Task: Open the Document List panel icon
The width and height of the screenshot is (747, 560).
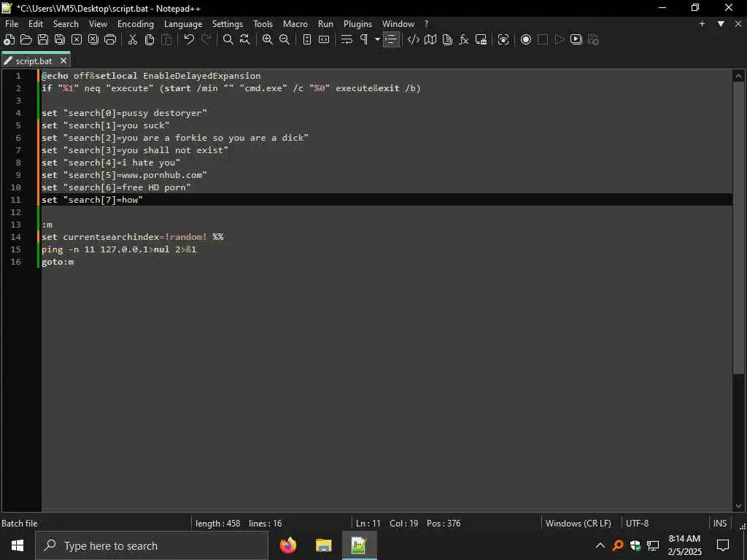Action: point(447,39)
